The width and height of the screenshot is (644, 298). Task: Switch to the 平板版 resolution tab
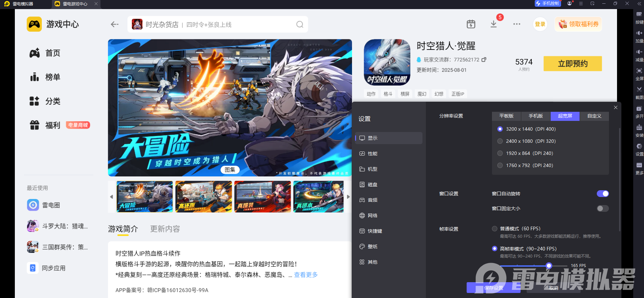[x=506, y=116]
